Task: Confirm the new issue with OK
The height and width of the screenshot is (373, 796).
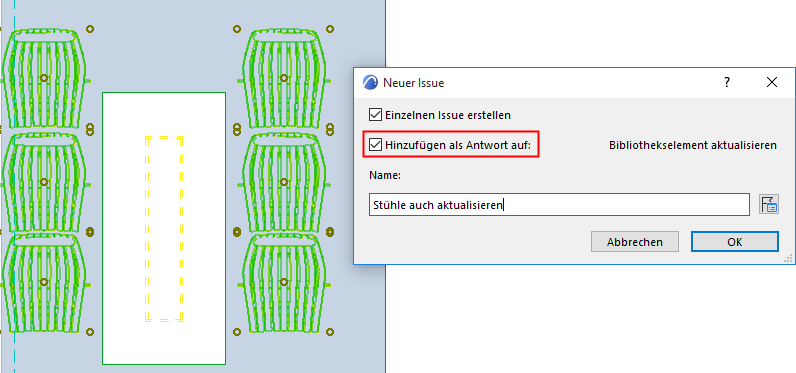Action: [735, 242]
